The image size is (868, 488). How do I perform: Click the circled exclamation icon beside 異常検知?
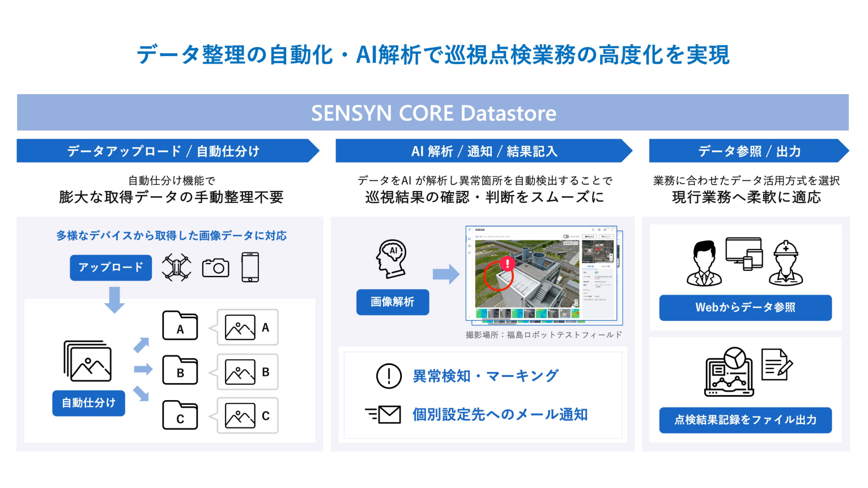tap(389, 376)
